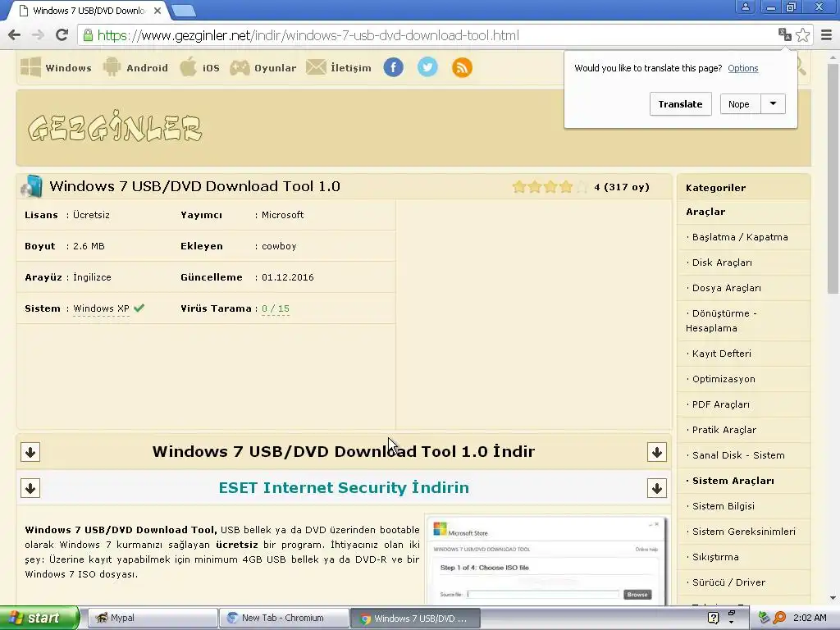This screenshot has height=630, width=840.
Task: Click the software box icon beside title
Action: pos(32,186)
